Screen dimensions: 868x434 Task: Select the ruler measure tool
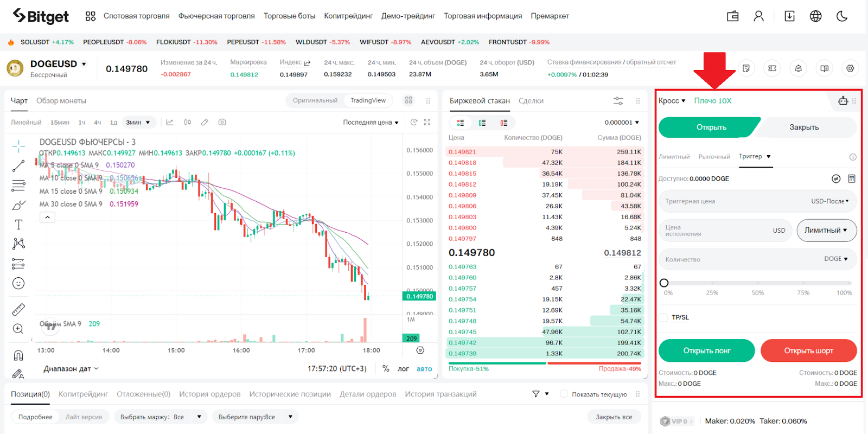click(18, 309)
